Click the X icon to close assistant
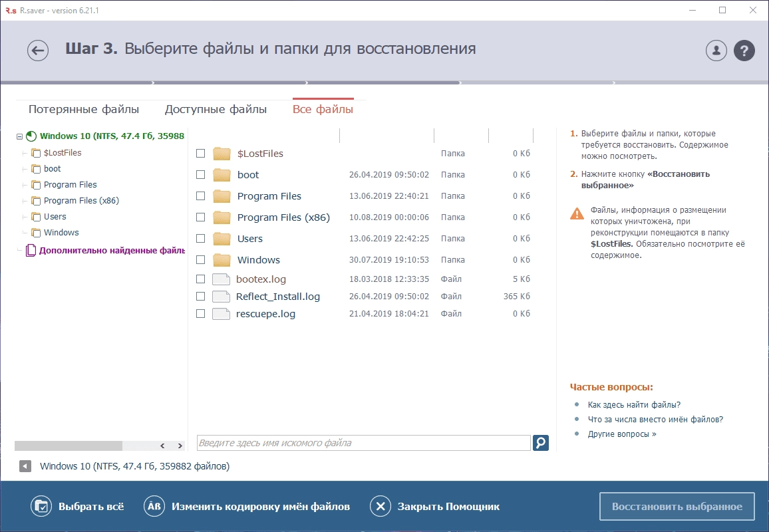Viewport: 769px width, 532px height. 380,507
